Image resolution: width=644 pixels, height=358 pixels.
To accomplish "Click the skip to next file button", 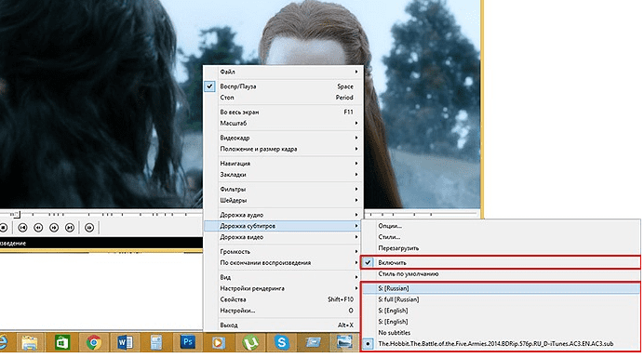I will click(70, 228).
